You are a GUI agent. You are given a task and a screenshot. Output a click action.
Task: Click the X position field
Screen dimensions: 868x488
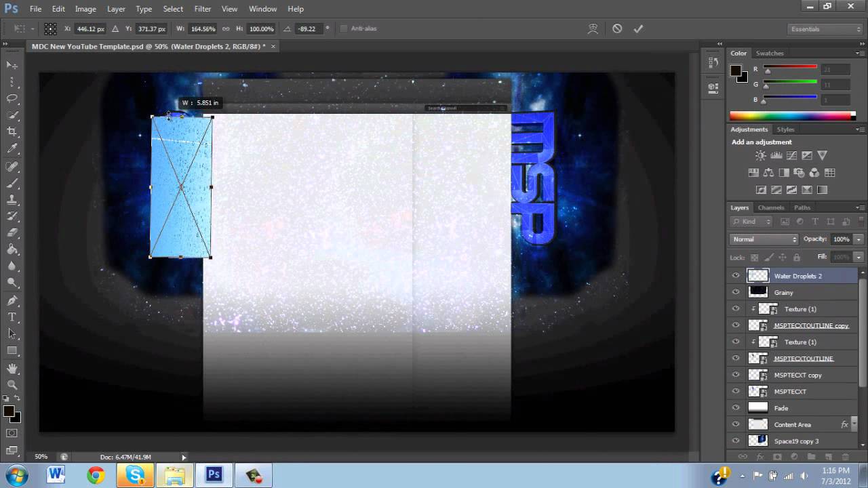coord(90,28)
